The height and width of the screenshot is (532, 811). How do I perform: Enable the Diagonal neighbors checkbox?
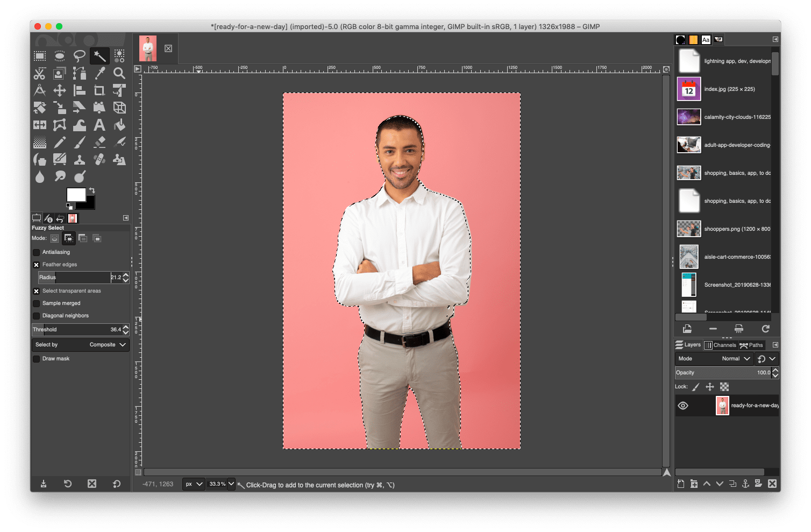pos(37,316)
